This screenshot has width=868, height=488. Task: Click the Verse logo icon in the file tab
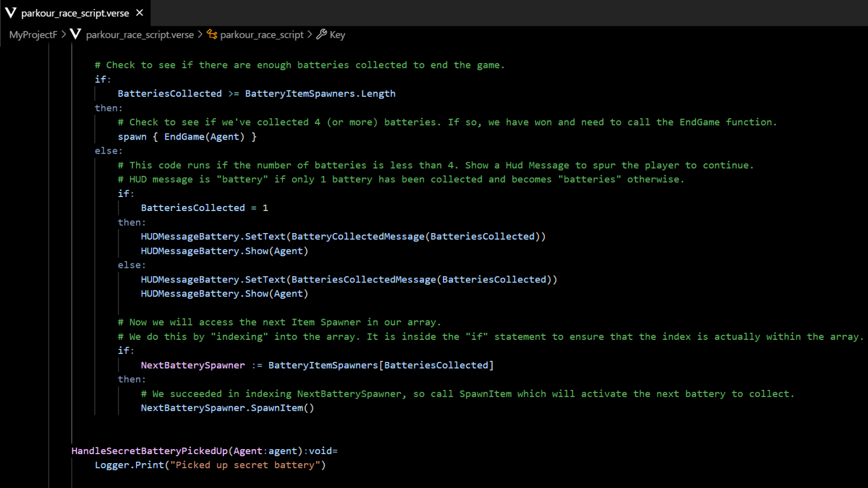[10, 13]
